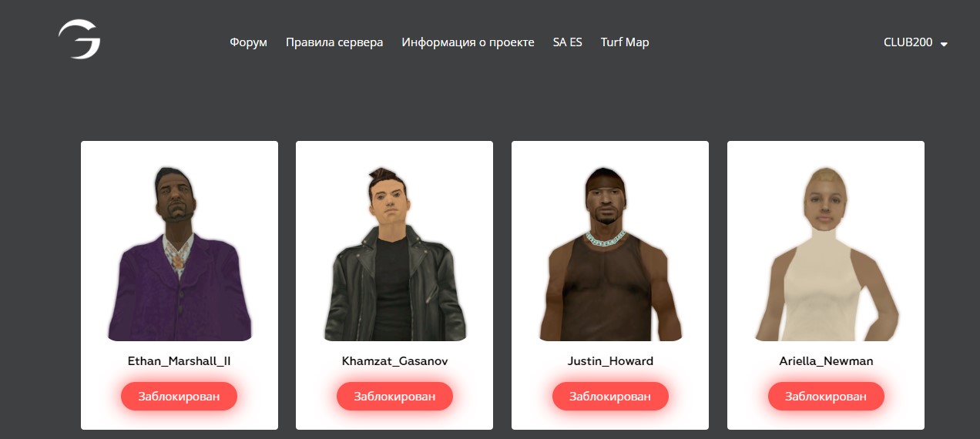980x439 pixels.
Task: Go to Правила сервера page
Action: pyautogui.click(x=334, y=42)
